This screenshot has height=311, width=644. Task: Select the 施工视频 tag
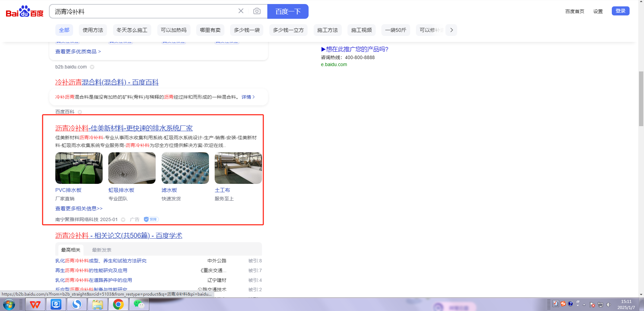click(x=362, y=30)
